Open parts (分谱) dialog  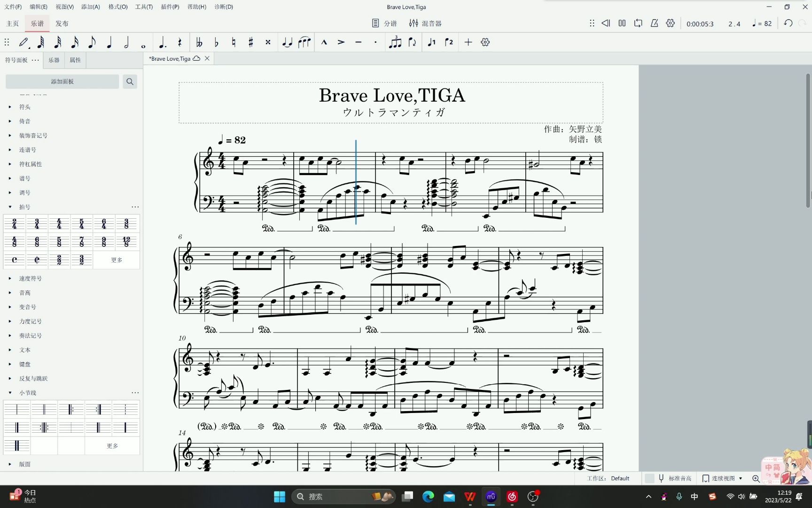(x=384, y=24)
